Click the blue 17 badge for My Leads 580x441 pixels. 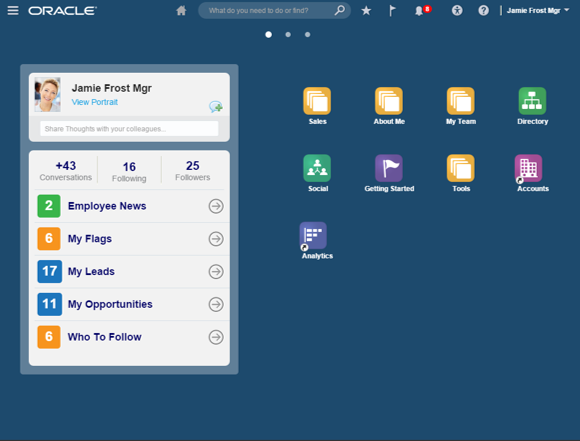pyautogui.click(x=50, y=272)
